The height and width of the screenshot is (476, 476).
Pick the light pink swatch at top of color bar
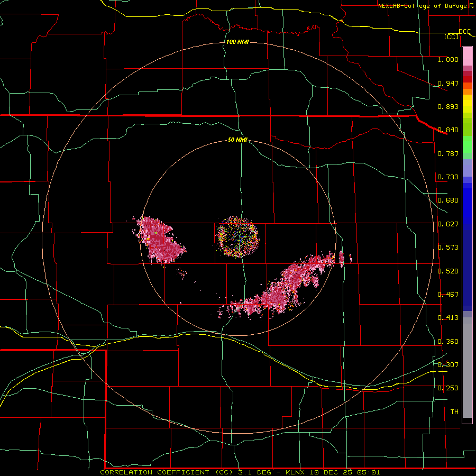[x=467, y=56]
